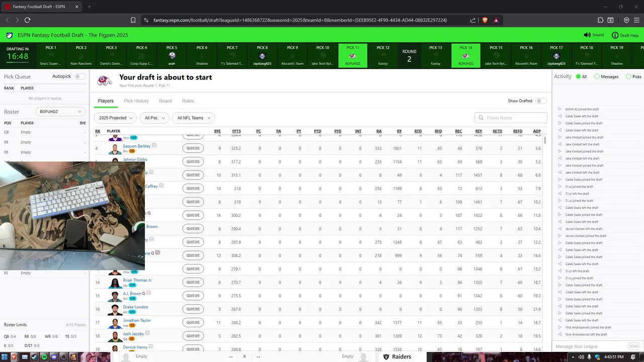
Task: Switch to the Board tab
Action: click(x=166, y=101)
